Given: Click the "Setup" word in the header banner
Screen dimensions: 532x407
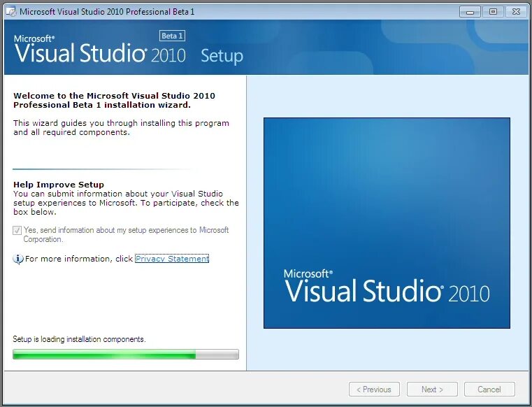Looking at the screenshot, I should (x=222, y=56).
